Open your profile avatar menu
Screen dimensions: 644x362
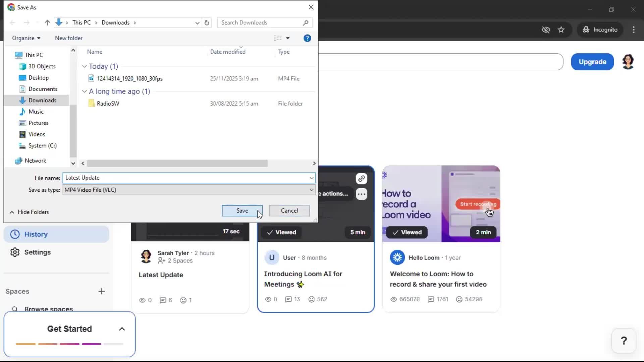(x=628, y=62)
